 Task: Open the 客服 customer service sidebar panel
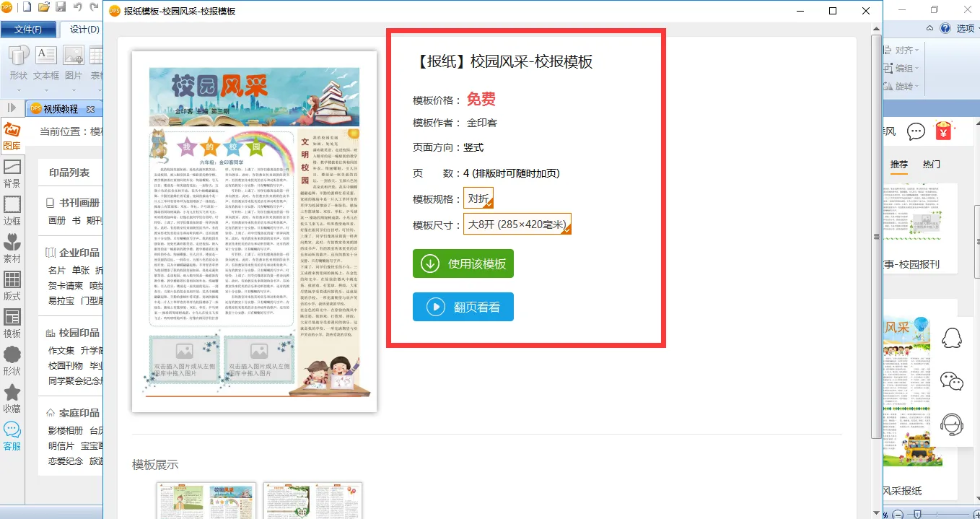(x=12, y=437)
